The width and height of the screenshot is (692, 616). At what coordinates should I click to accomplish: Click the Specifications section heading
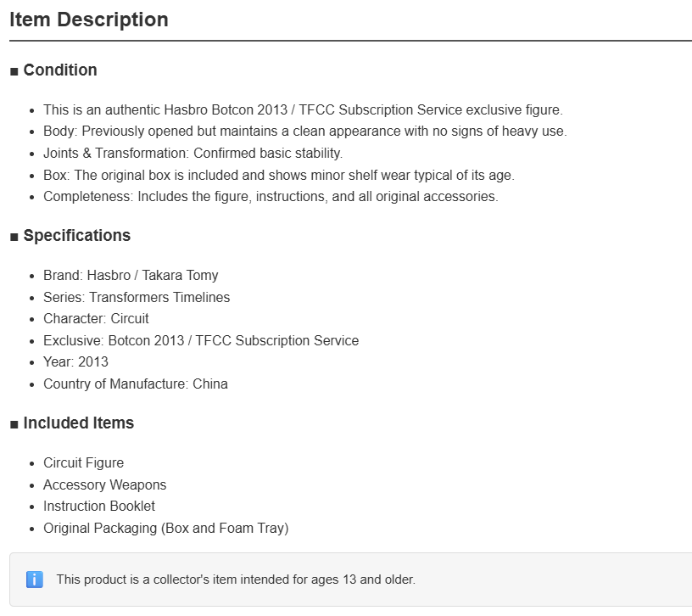click(77, 235)
